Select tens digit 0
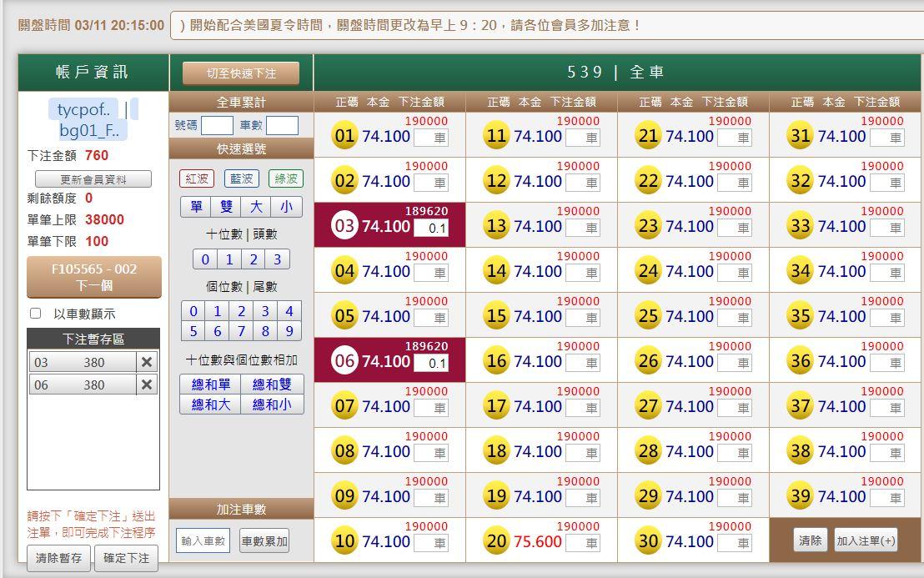Screen dimensions: 924x578 point(205,259)
